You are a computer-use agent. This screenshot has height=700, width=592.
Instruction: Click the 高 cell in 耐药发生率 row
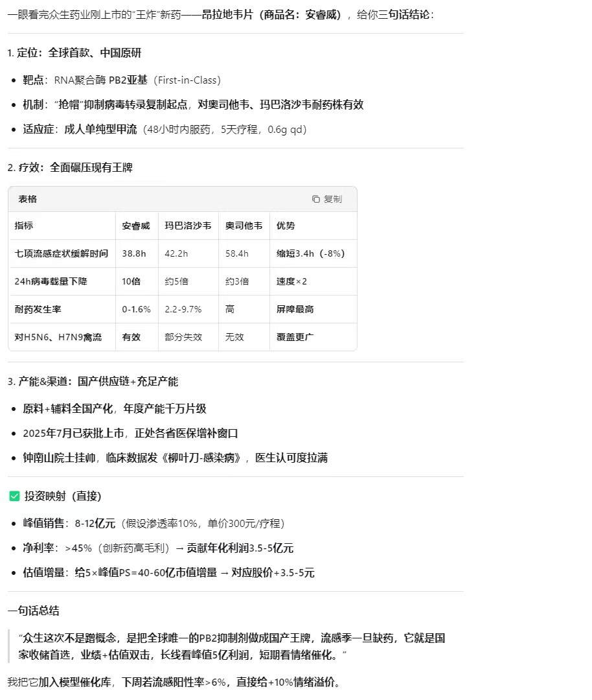(230, 309)
